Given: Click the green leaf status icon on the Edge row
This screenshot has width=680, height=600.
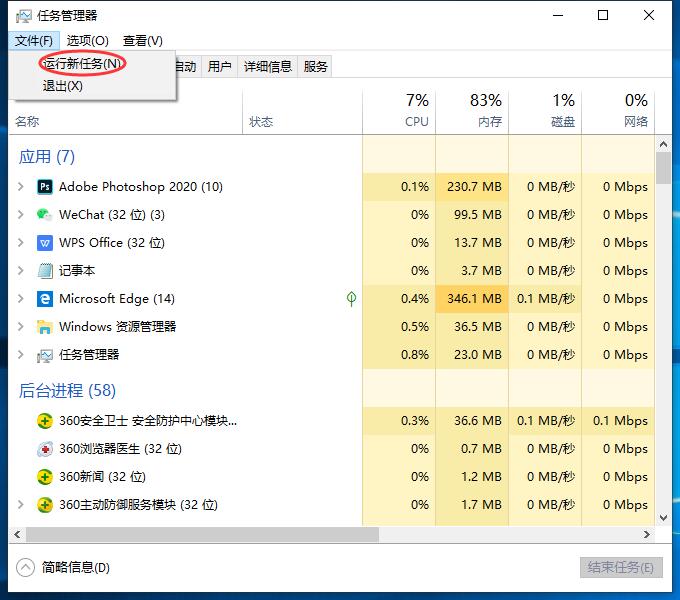Looking at the screenshot, I should point(351,299).
